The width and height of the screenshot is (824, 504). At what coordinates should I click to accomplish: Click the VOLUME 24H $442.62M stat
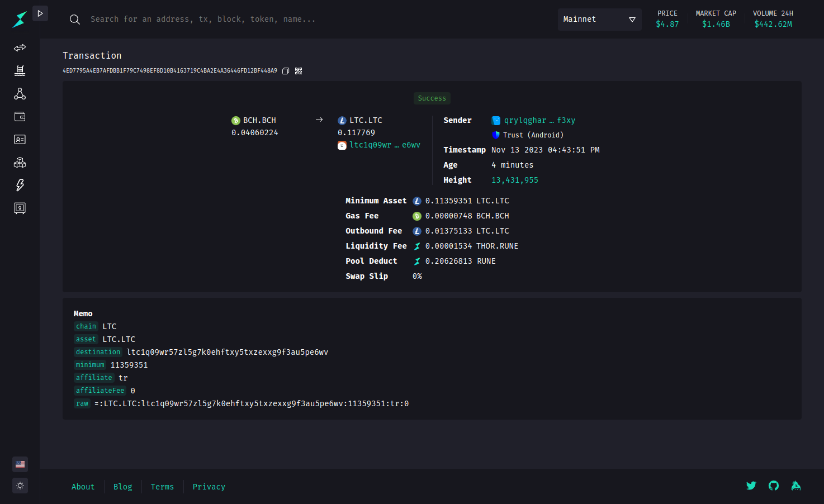coord(773,19)
